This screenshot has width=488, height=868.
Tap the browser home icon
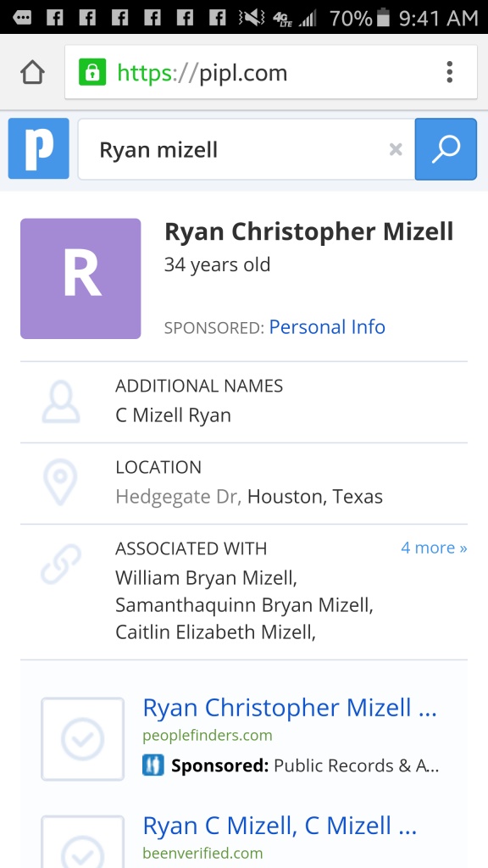coord(32,73)
